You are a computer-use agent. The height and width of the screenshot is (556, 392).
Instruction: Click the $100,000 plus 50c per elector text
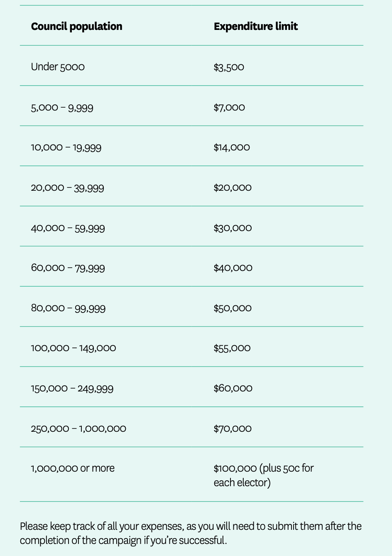263,475
